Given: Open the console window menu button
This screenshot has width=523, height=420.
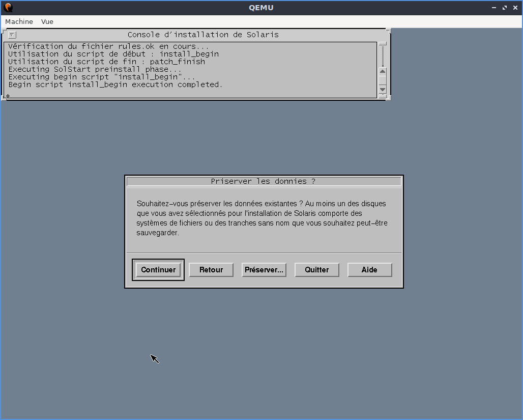Looking at the screenshot, I should [12, 35].
